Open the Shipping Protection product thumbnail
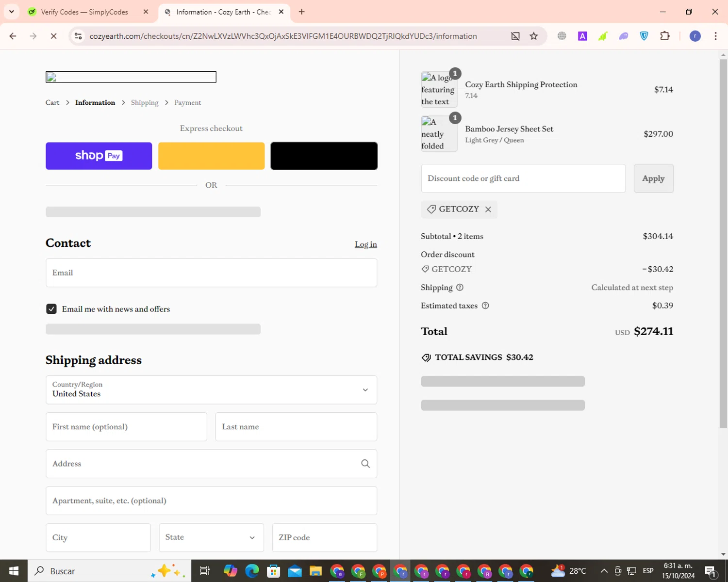 tap(439, 90)
